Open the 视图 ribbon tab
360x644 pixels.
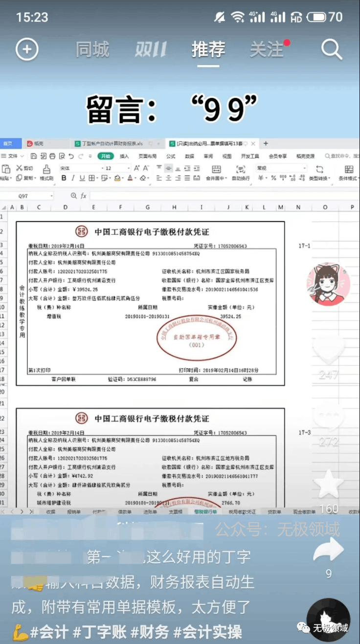[227, 156]
